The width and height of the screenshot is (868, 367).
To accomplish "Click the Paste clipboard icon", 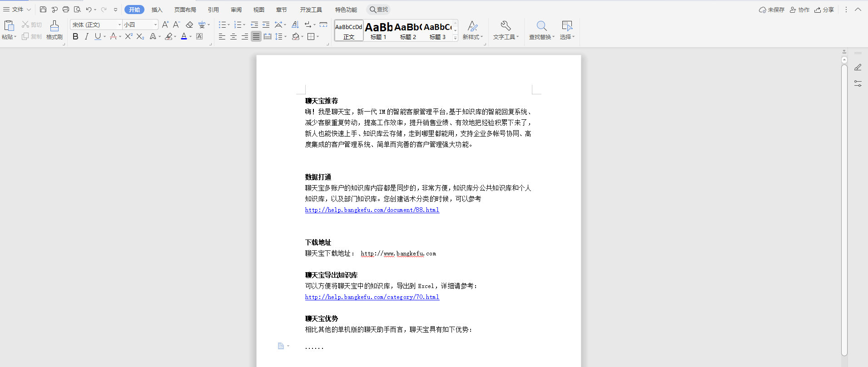I will [x=9, y=25].
